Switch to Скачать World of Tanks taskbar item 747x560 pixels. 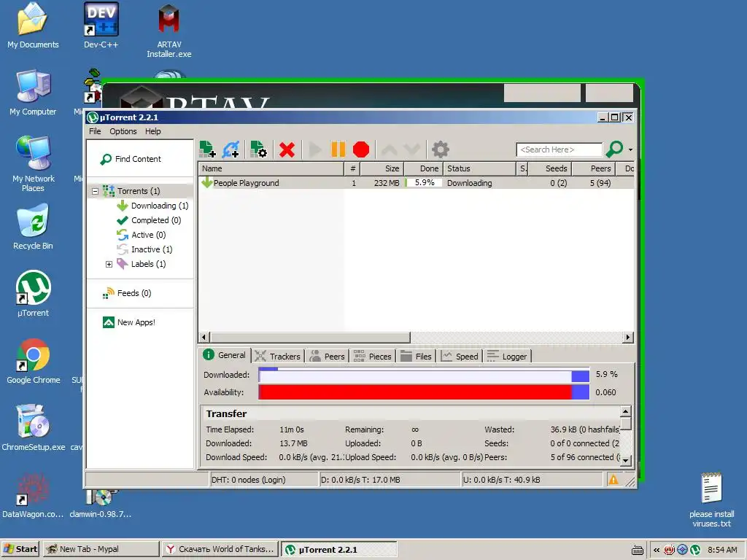(220, 549)
